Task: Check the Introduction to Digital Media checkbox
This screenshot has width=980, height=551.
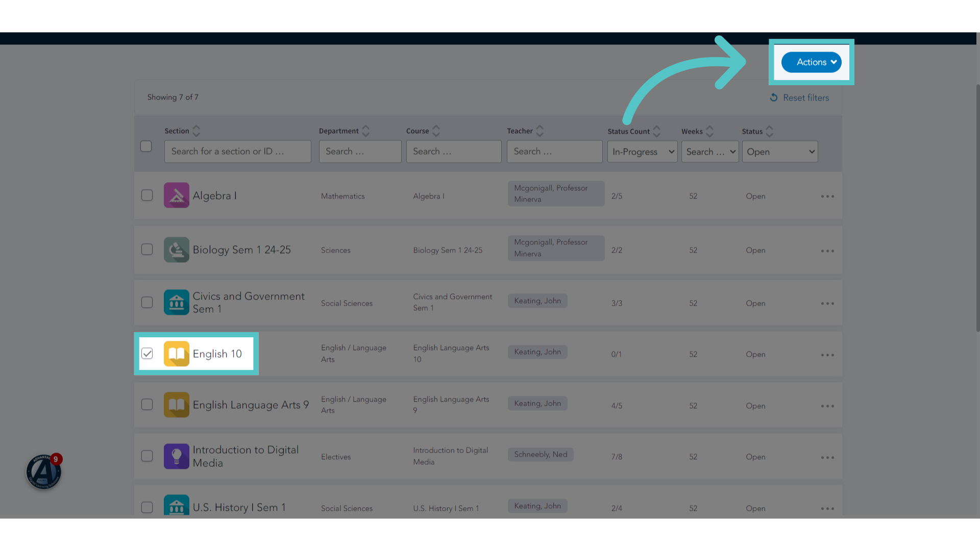Action: coord(147,456)
